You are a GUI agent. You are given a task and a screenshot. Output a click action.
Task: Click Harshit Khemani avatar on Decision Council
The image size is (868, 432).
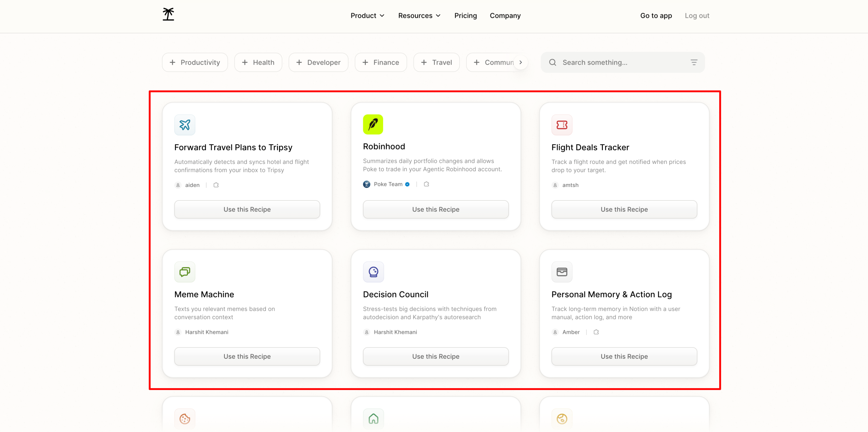click(367, 332)
